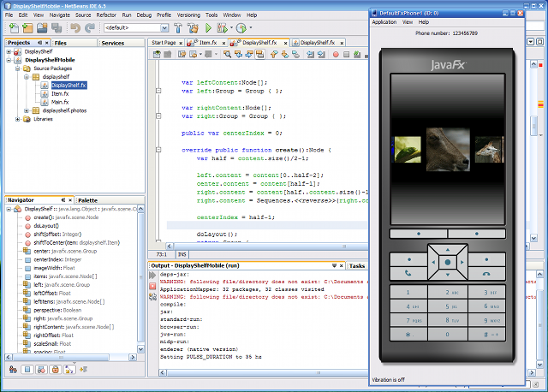Click the New Project toolbar icon

click(x=27, y=27)
